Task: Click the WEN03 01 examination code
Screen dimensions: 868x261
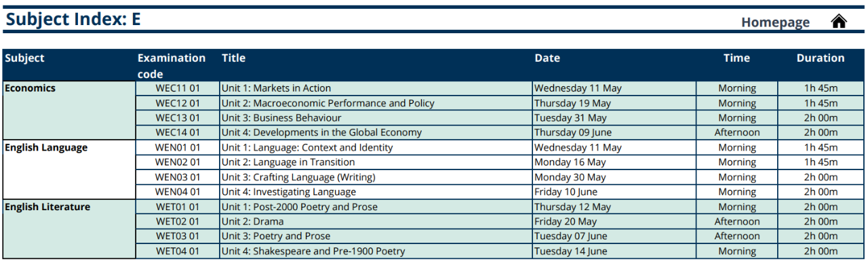Action: pyautogui.click(x=178, y=177)
